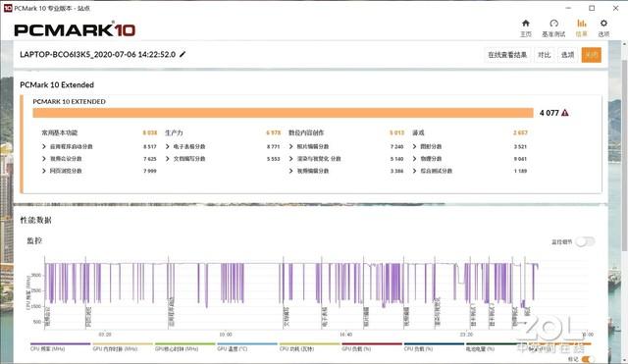Open the Benchmarks gauge icon (基准测试)
The image size is (628, 364).
click(553, 27)
